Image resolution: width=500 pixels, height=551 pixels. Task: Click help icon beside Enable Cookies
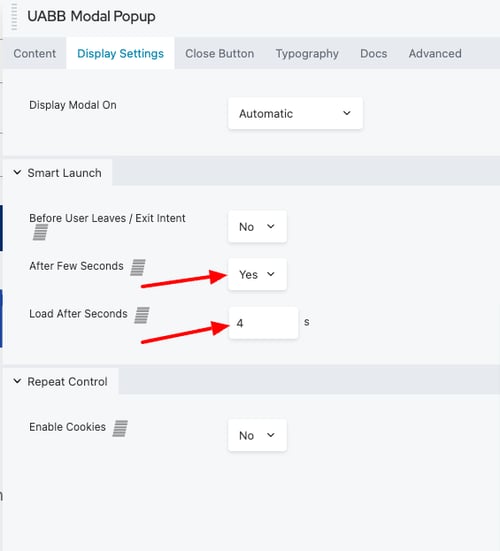point(120,428)
